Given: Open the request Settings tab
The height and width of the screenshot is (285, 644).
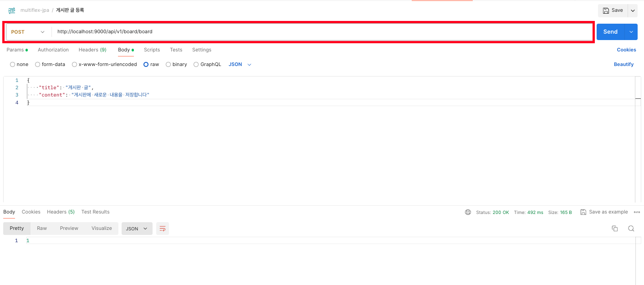Looking at the screenshot, I should [x=202, y=50].
